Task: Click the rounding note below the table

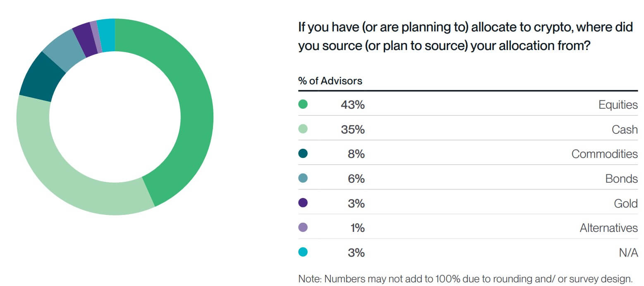Action: pyautogui.click(x=465, y=279)
